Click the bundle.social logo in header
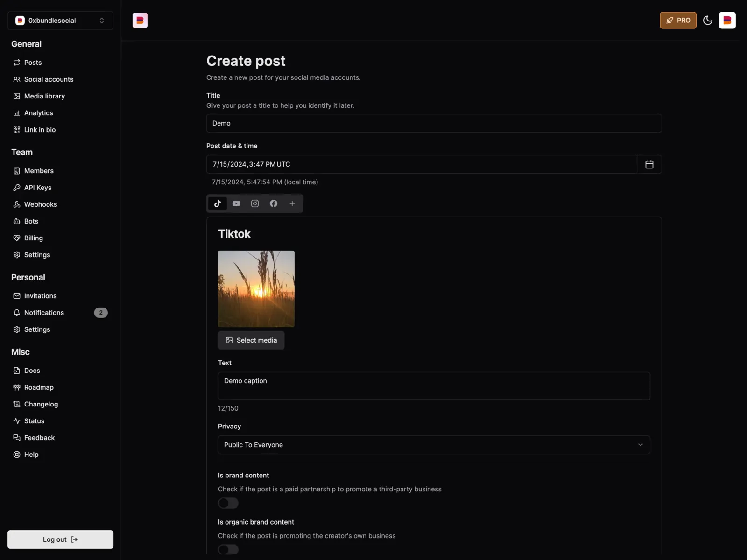 pyautogui.click(x=140, y=20)
